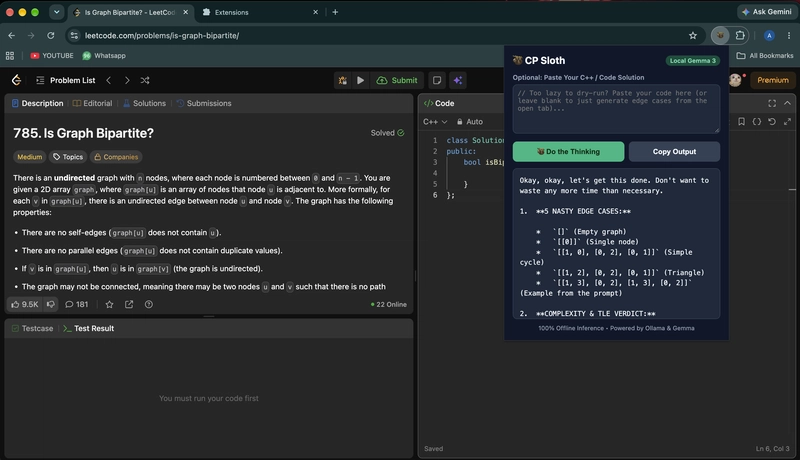
Task: Click the Copy Output button
Action: point(674,151)
